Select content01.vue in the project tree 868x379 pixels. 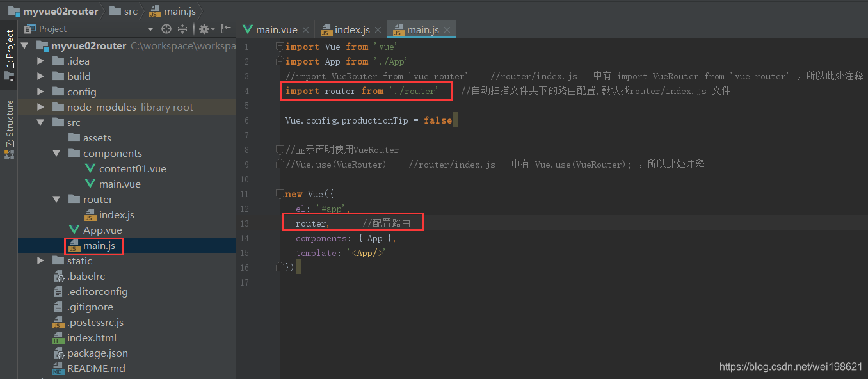pyautogui.click(x=133, y=169)
